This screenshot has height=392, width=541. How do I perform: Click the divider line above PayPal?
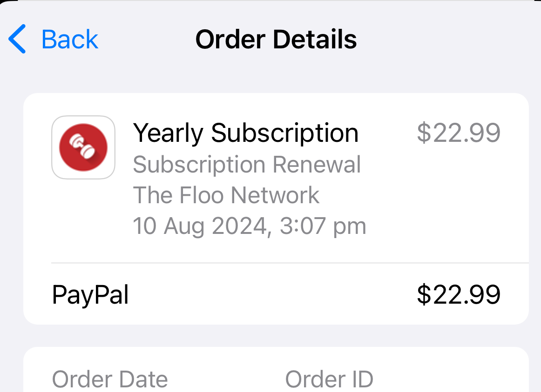tap(289, 263)
